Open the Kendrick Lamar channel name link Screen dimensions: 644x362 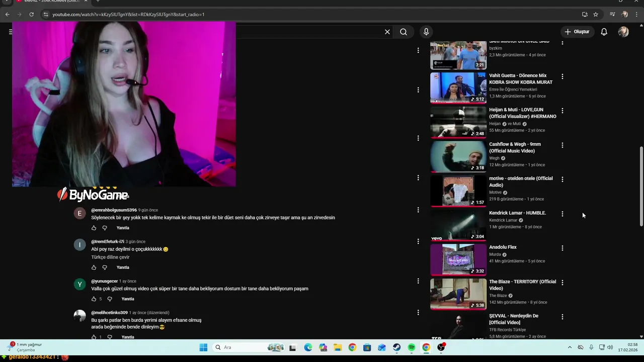(x=503, y=220)
